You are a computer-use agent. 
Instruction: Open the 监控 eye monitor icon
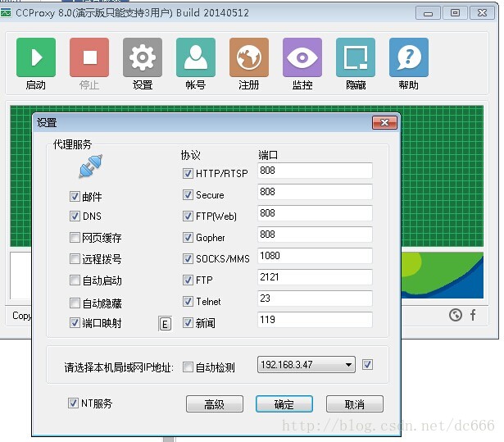[302, 57]
